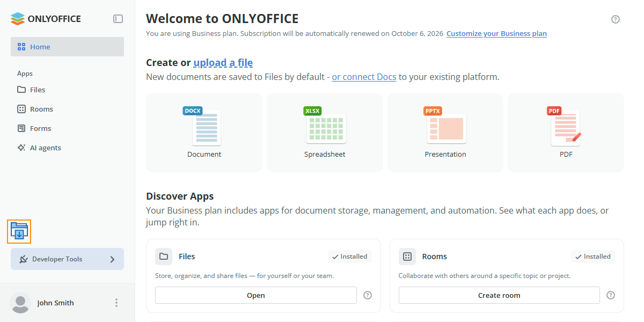The height and width of the screenshot is (322, 644).
Task: Create a new XLSX Spreadsheet
Action: (x=325, y=133)
